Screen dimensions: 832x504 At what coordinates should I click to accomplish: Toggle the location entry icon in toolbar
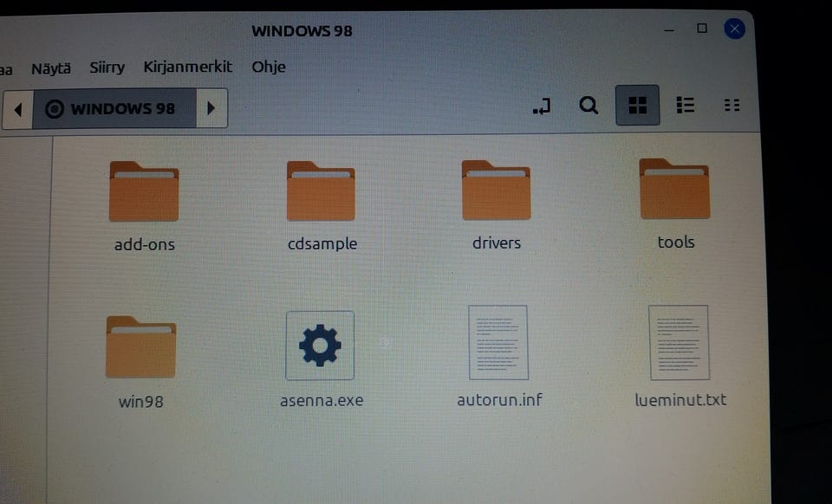542,106
